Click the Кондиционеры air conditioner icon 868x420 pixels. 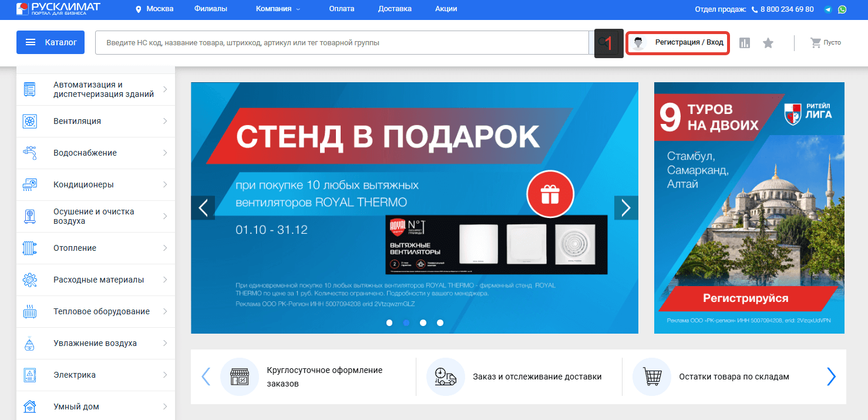(29, 184)
